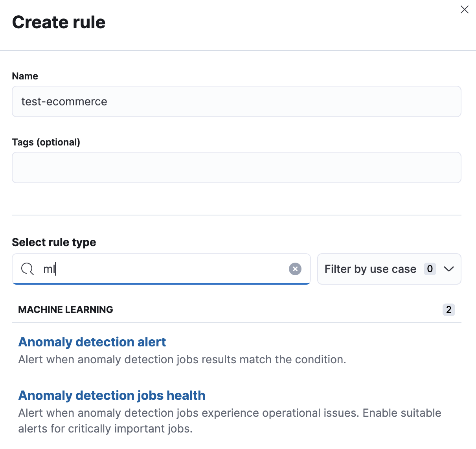Click the Machine Learning section header

[65, 310]
